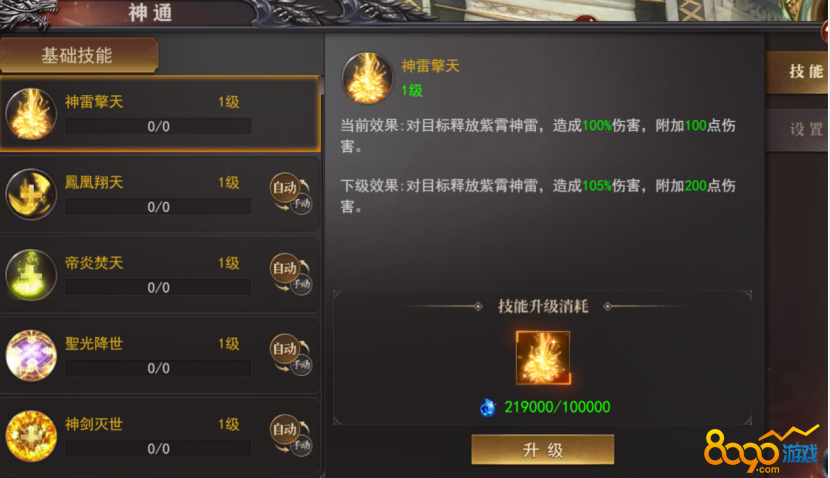The image size is (830, 478).
Task: Tap the blue spirit currency icon
Action: pos(488,407)
